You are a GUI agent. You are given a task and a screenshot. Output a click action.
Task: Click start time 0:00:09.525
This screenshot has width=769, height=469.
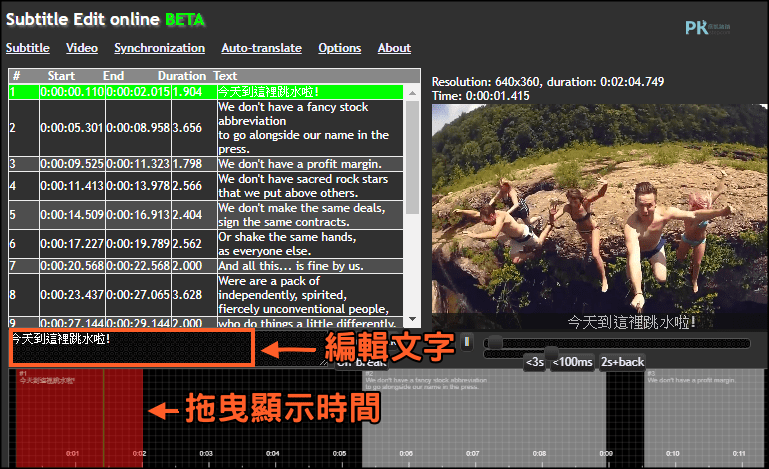[x=72, y=164]
